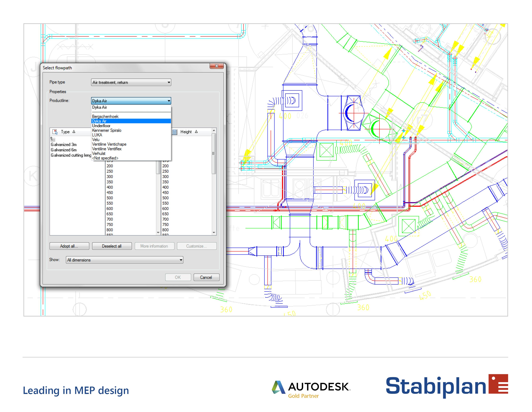532x412 pixels.
Task: Select Bergschenhoek from the productline list
Action: 105,116
